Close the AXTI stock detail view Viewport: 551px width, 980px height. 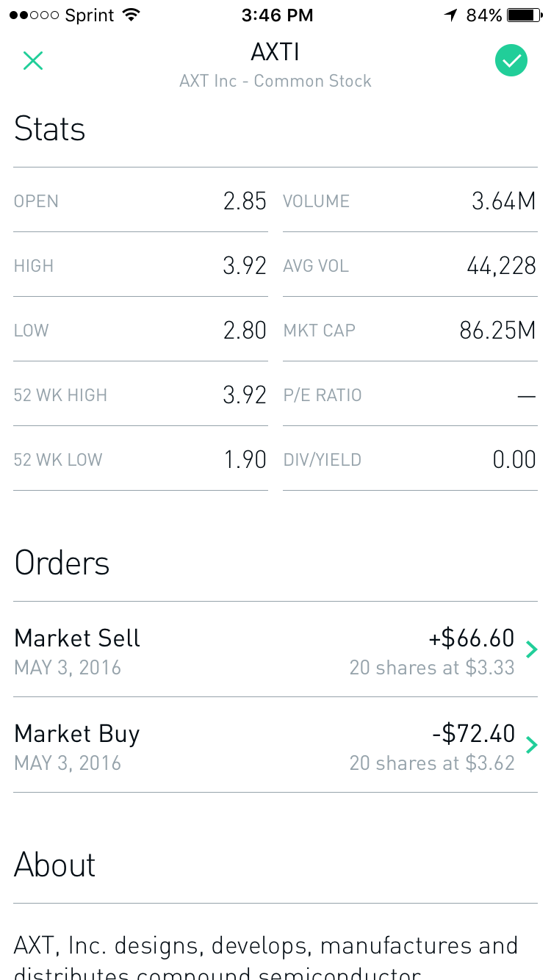(x=33, y=61)
